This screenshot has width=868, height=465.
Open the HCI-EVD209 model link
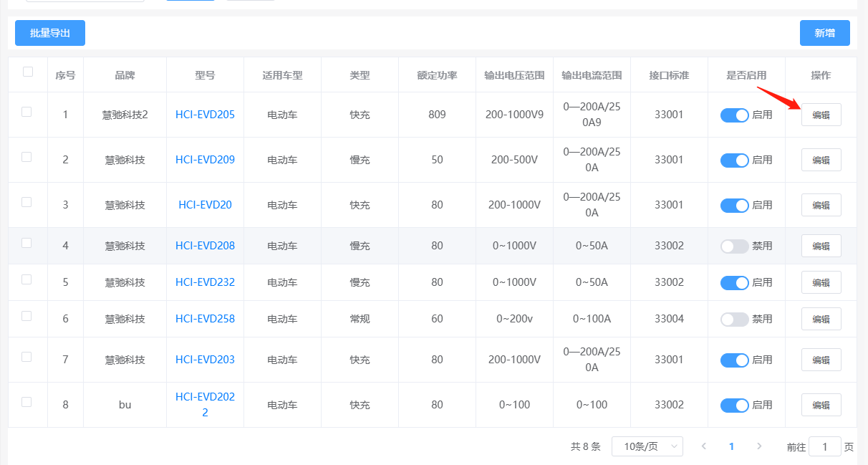point(205,160)
